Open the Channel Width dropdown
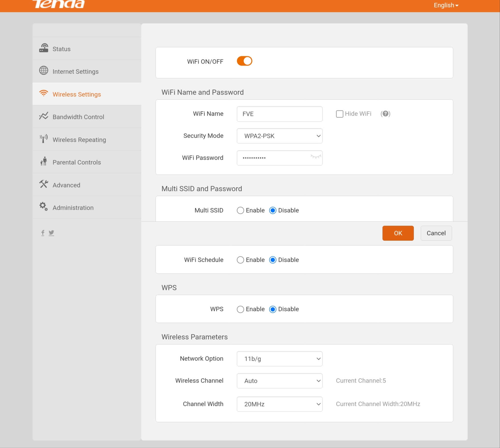The width and height of the screenshot is (500, 448). coord(279,404)
